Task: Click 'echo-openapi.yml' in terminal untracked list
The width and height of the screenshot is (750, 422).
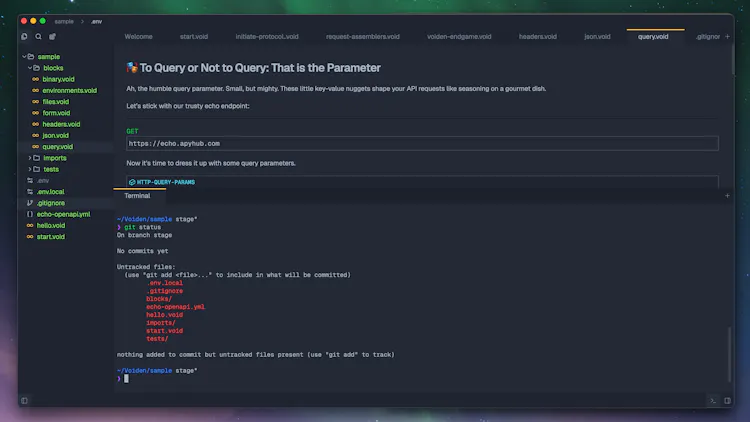Action: point(176,307)
